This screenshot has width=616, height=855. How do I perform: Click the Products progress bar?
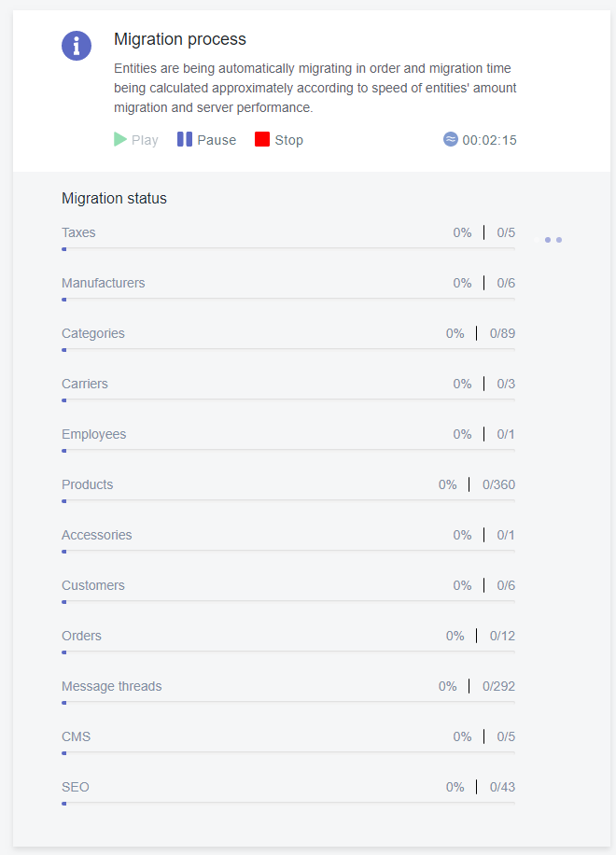288,500
